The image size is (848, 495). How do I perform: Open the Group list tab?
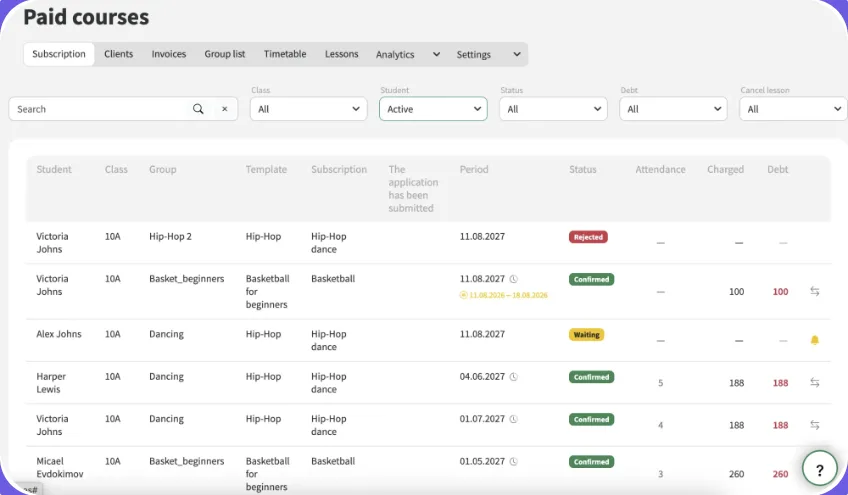tap(224, 54)
